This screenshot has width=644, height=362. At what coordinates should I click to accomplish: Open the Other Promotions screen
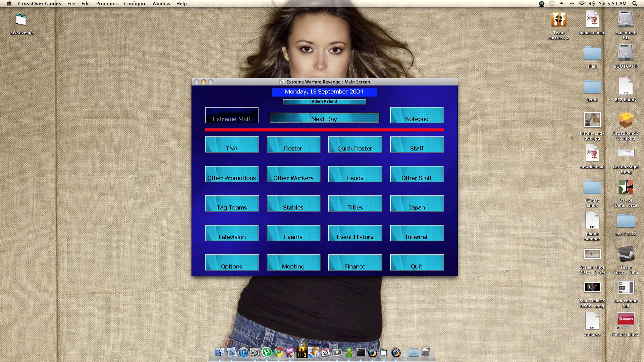coord(232,178)
